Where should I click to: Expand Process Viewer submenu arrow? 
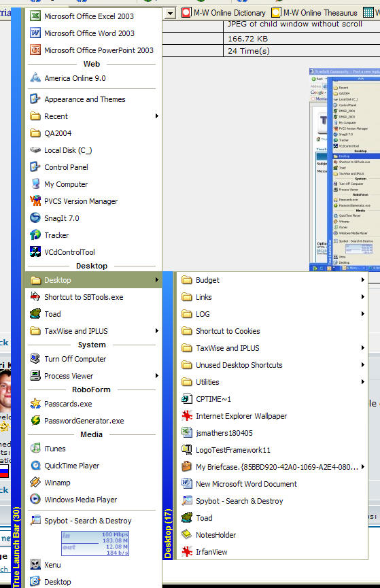coord(157,376)
